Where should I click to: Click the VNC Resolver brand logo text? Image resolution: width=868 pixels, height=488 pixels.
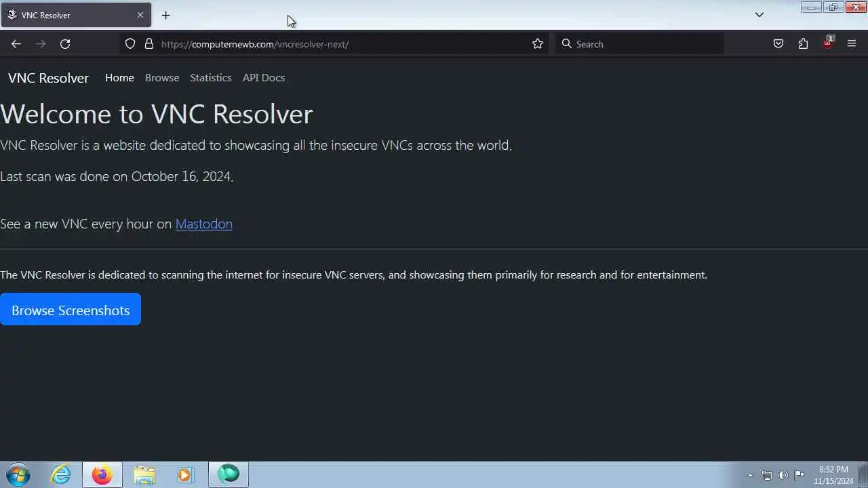[x=48, y=78]
